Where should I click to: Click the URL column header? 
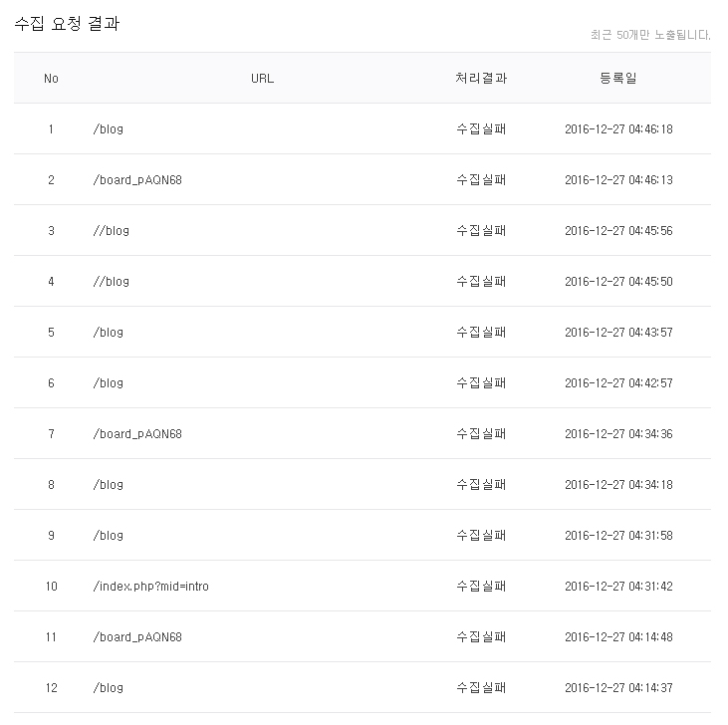pyautogui.click(x=262, y=78)
